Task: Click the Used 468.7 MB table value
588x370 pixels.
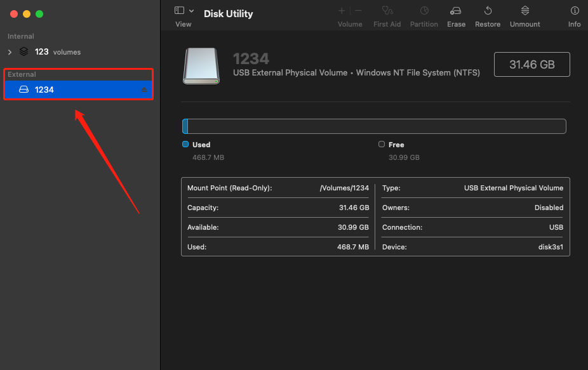Action: coord(353,247)
